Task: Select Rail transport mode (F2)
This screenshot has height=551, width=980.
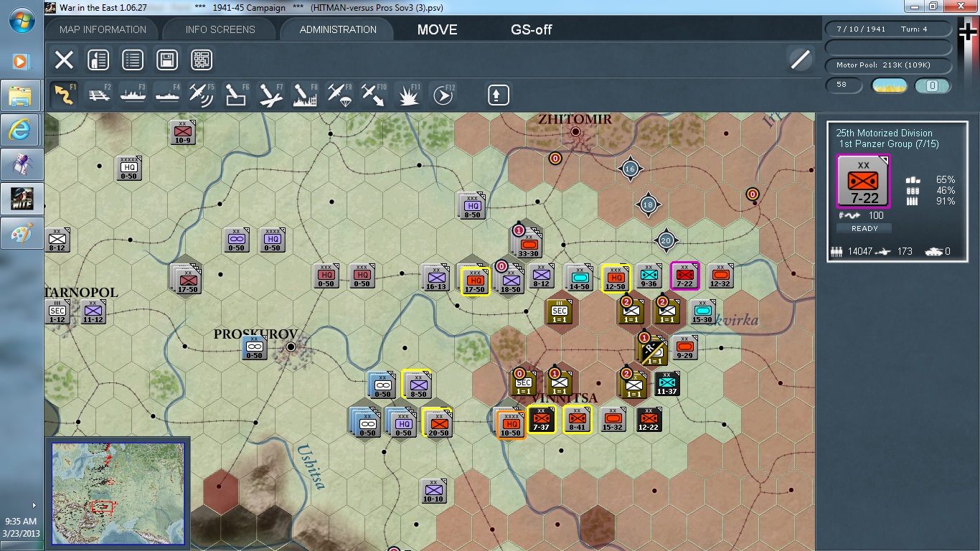Action: [x=98, y=94]
